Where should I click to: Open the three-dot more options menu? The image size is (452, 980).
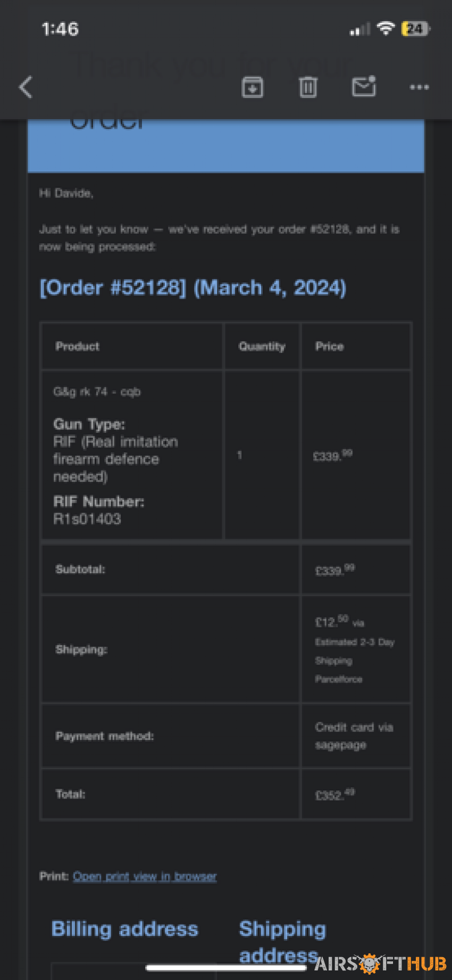pos(420,87)
